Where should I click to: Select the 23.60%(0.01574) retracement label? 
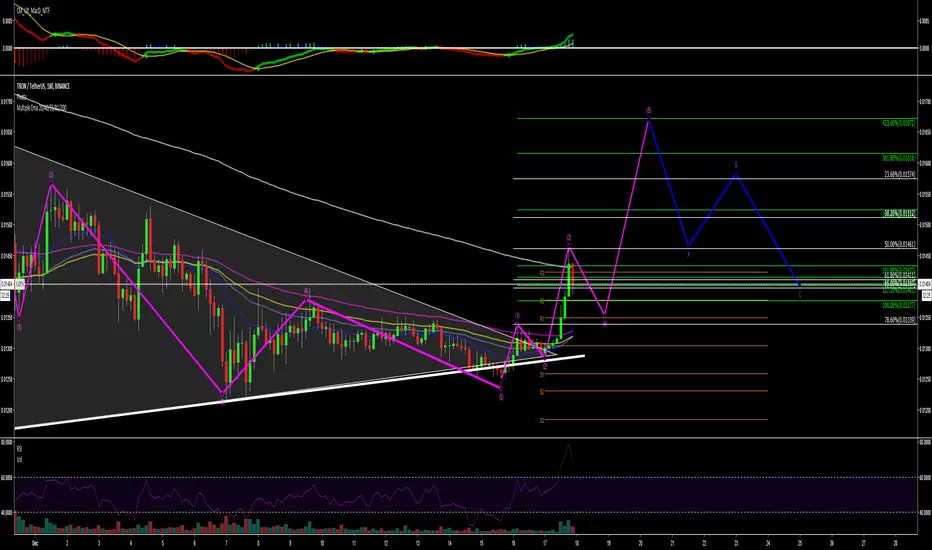[x=900, y=174]
